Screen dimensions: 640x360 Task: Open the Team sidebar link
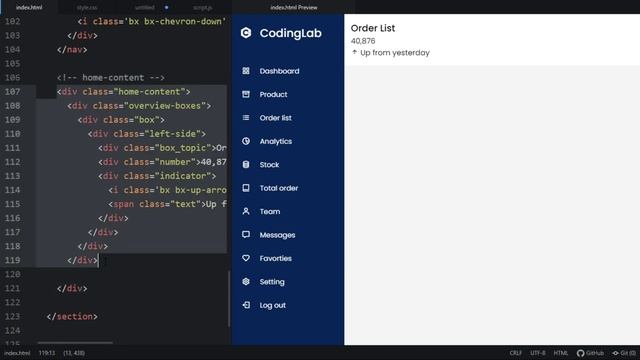click(270, 211)
